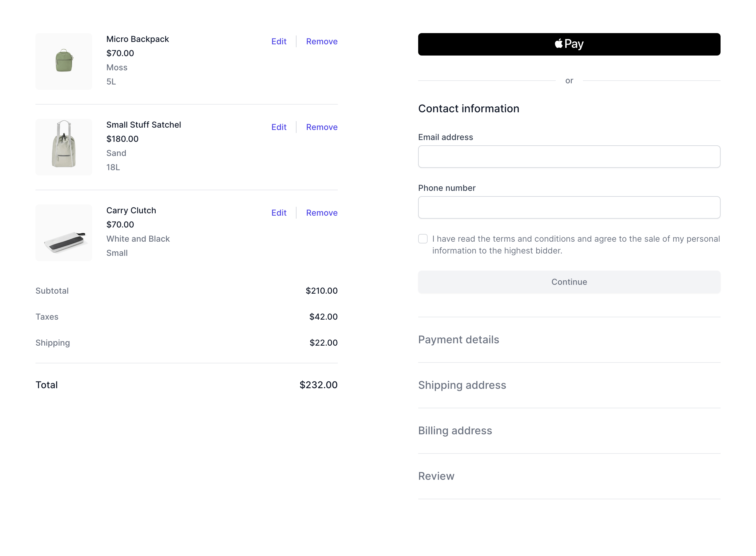Expand the Review section

pyautogui.click(x=436, y=476)
